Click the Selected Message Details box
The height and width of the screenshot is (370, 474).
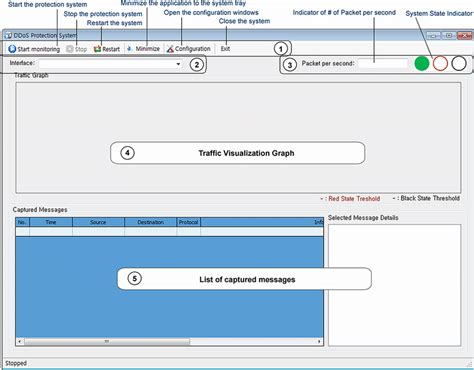[395, 285]
